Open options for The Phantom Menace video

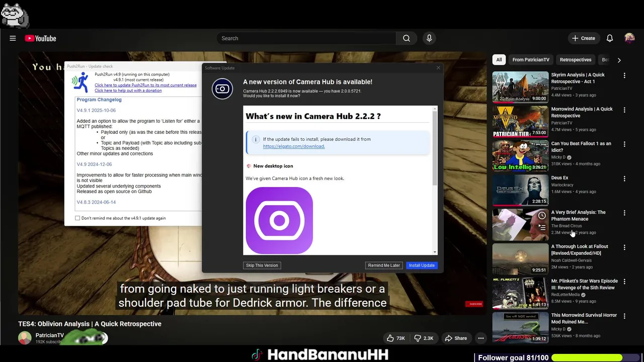tap(624, 213)
